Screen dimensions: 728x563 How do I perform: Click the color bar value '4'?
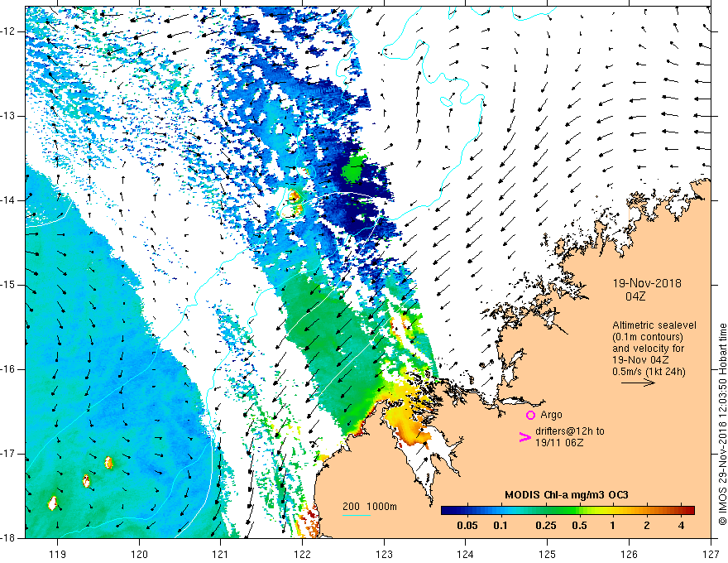click(681, 526)
